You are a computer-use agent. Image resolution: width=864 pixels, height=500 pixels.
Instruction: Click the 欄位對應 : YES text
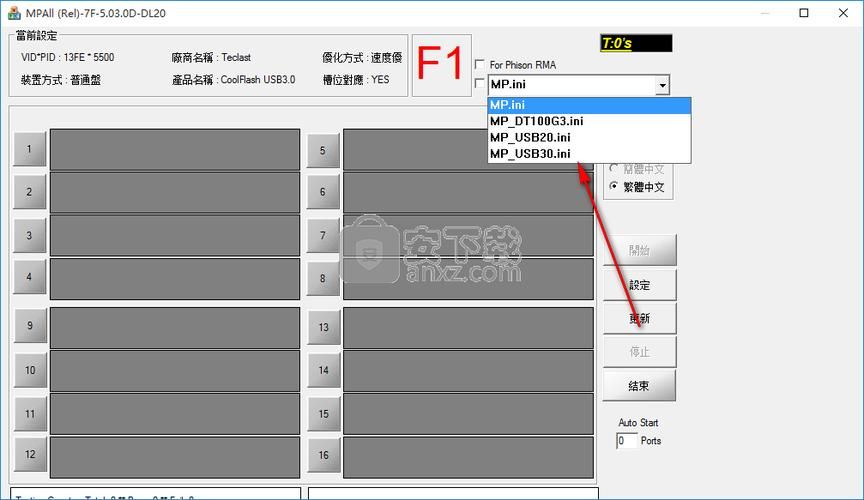pyautogui.click(x=356, y=80)
